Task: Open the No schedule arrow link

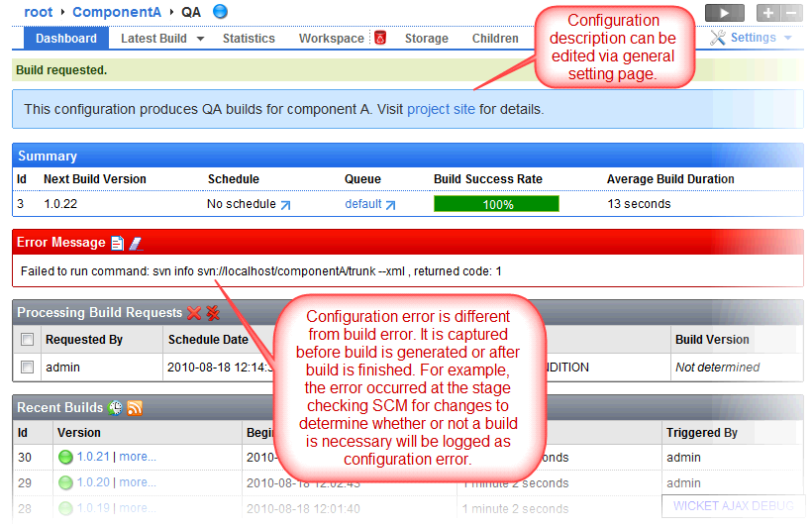Action: (286, 205)
